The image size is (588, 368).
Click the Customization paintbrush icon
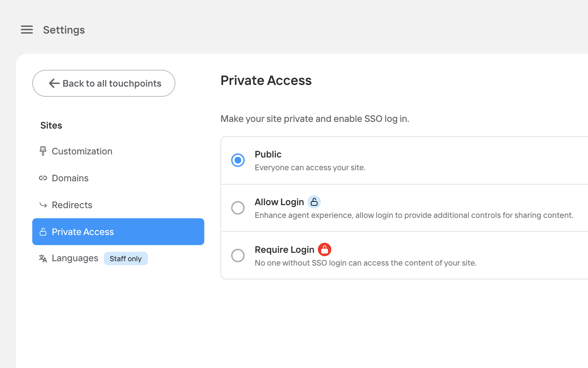(x=43, y=151)
